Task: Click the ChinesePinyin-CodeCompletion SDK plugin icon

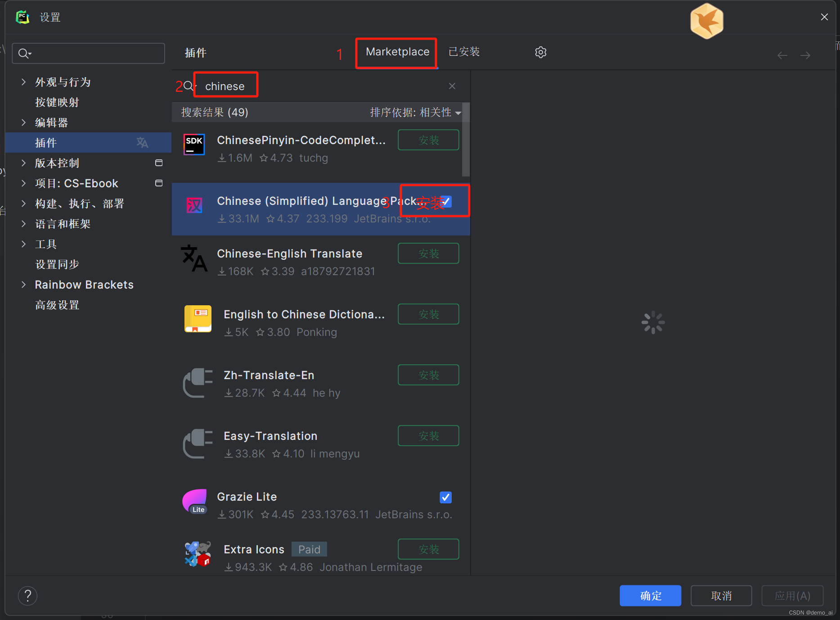Action: (x=194, y=145)
